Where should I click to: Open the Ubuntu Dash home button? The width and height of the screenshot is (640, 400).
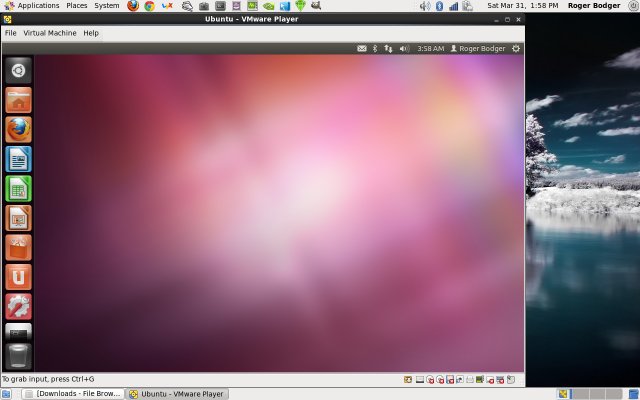click(x=18, y=71)
